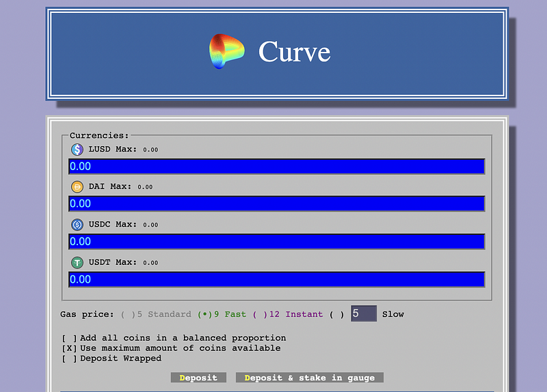Click the LUSD coin icon
The image size is (547, 392).
point(77,150)
